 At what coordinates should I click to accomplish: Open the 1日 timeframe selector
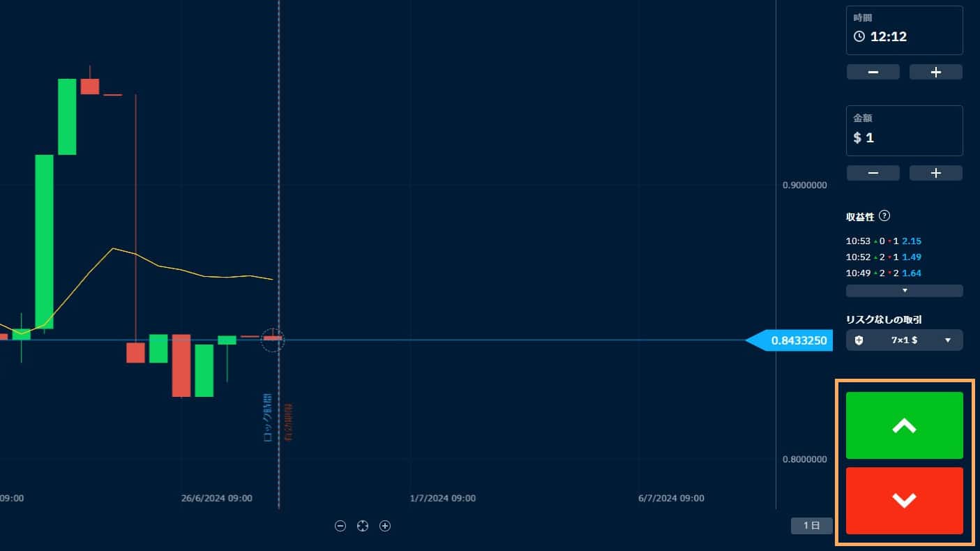[811, 526]
